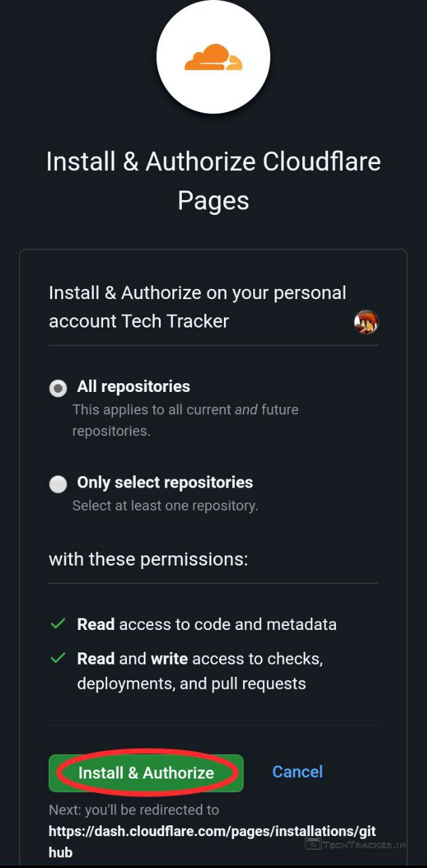Click green checkmark beside checks and deployments
The width and height of the screenshot is (427, 868).
pyautogui.click(x=58, y=658)
